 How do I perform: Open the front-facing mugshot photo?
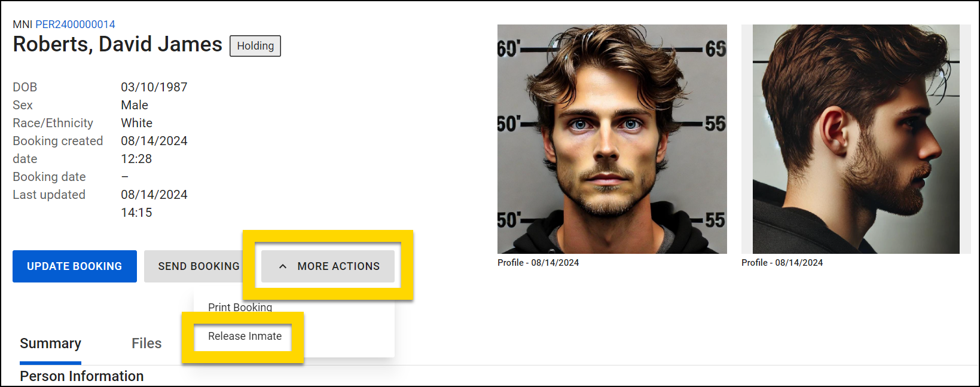[x=612, y=139]
